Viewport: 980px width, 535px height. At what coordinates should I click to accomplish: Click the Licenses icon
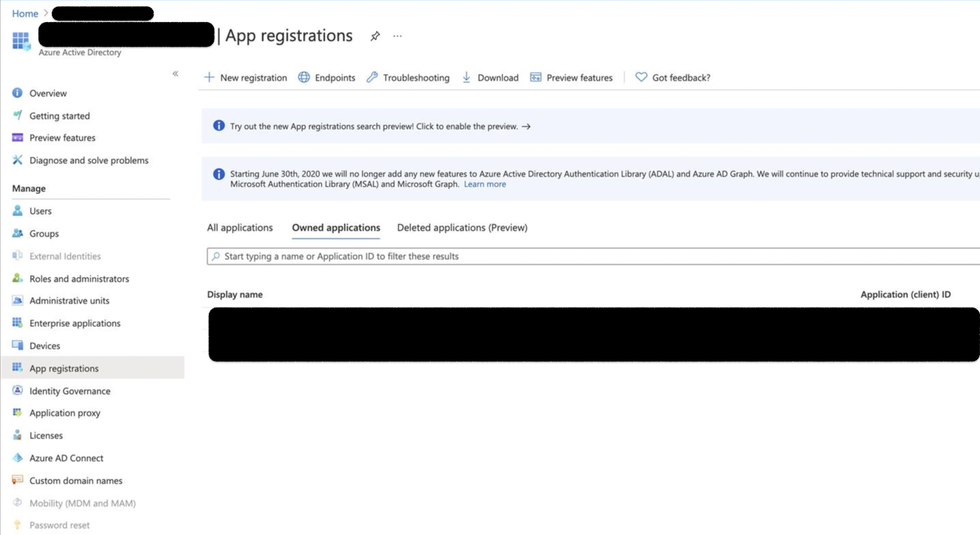pyautogui.click(x=17, y=435)
